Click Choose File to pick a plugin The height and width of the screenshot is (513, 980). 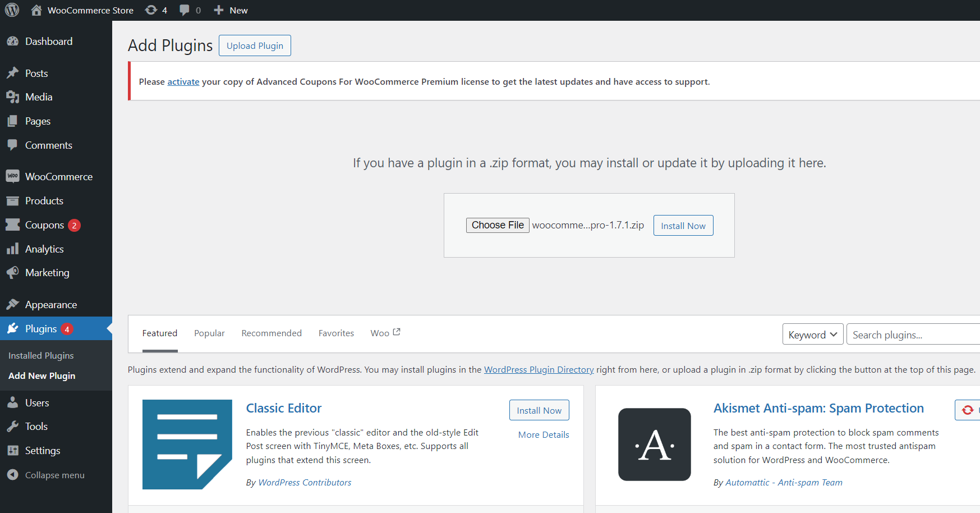[x=498, y=225]
